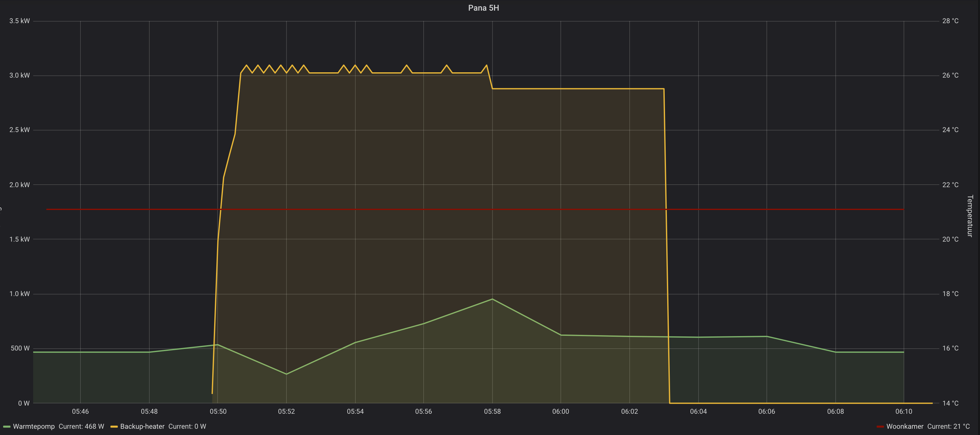Open the Pana 5H panel title menu
This screenshot has width=980, height=435.
click(483, 8)
